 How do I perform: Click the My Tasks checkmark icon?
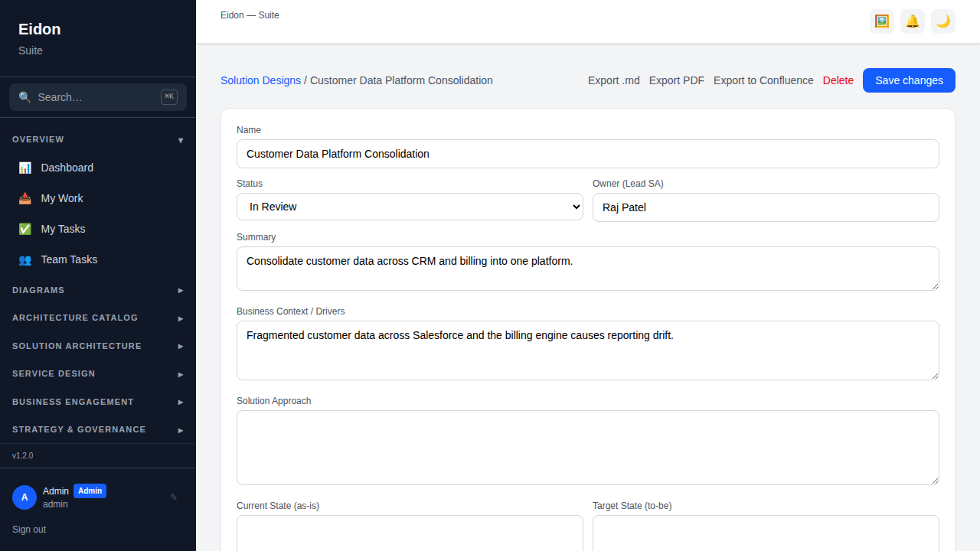[x=25, y=229]
